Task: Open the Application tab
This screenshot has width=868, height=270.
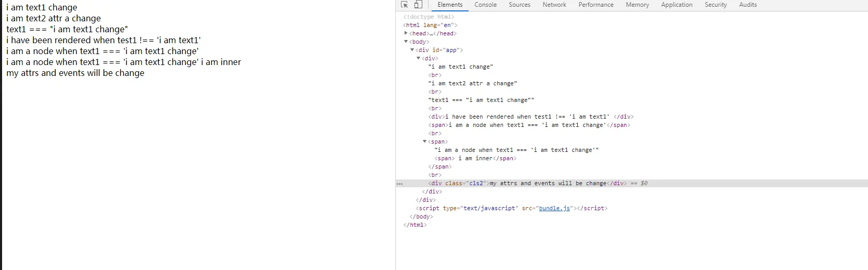Action: coord(677,5)
